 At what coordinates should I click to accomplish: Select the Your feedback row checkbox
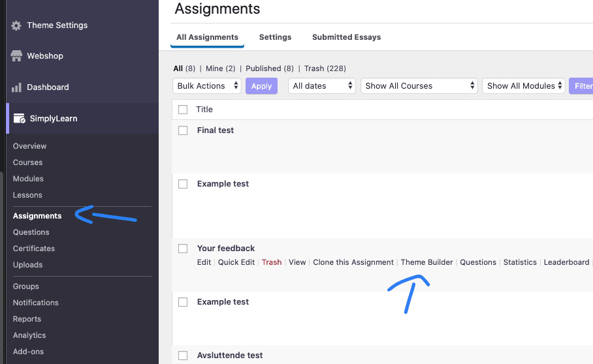click(x=183, y=249)
